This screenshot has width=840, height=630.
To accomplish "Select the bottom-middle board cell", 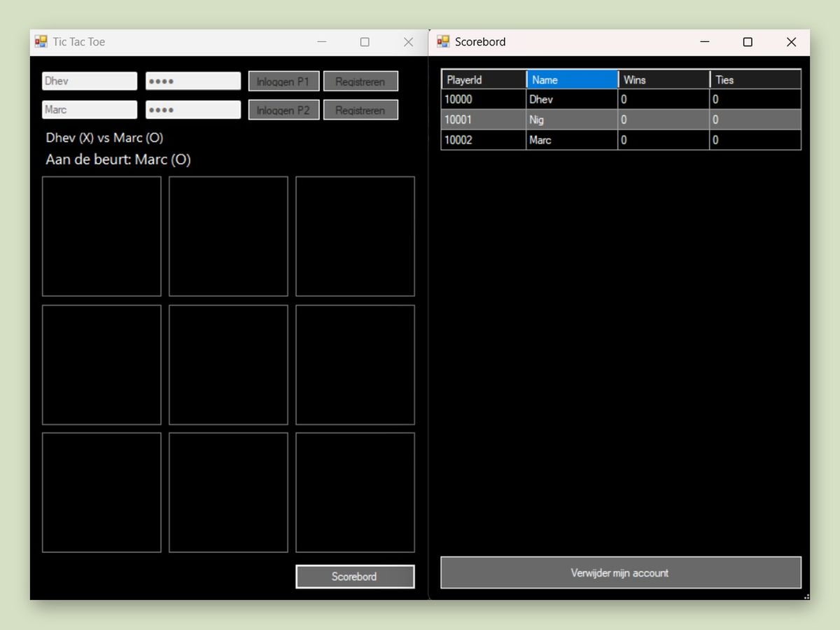I will pyautogui.click(x=228, y=493).
